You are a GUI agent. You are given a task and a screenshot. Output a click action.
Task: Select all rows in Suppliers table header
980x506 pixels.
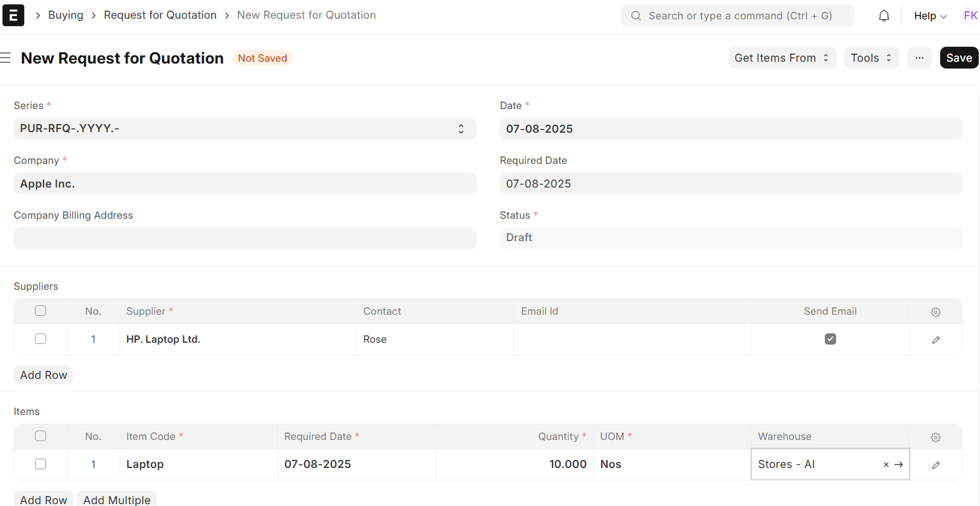coord(40,311)
